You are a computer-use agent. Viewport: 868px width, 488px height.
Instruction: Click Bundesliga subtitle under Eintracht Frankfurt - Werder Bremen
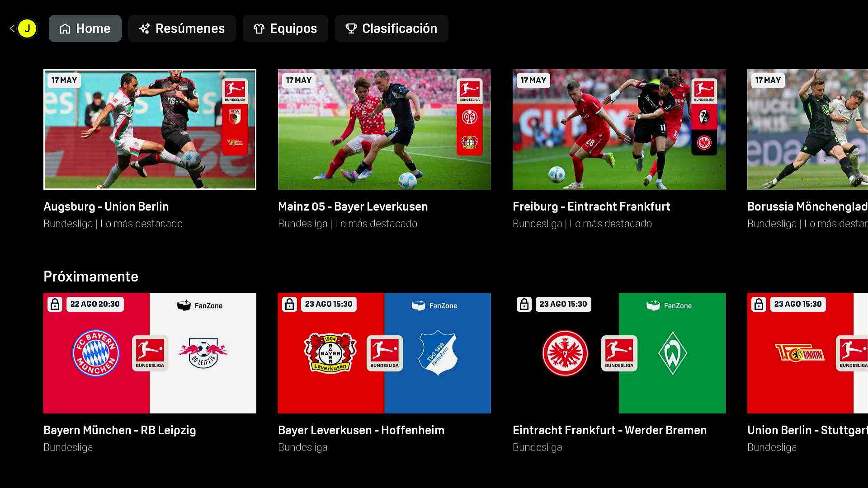[538, 447]
